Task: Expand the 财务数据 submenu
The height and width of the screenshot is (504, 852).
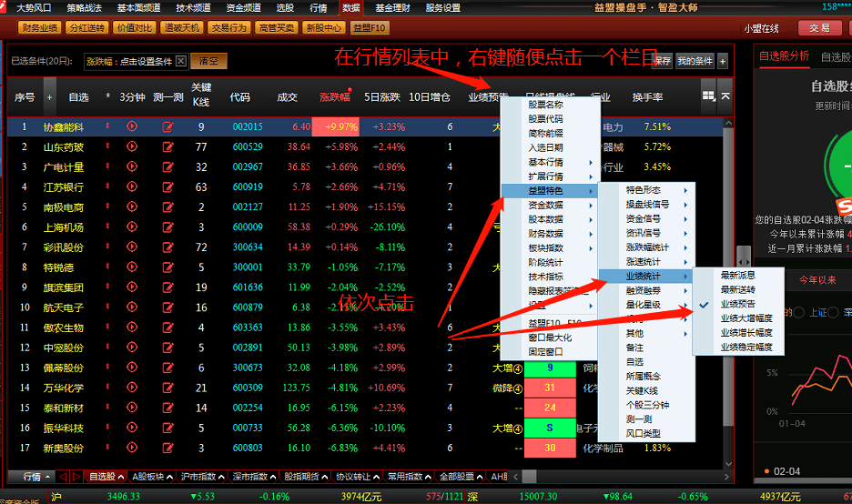Action: point(551,234)
